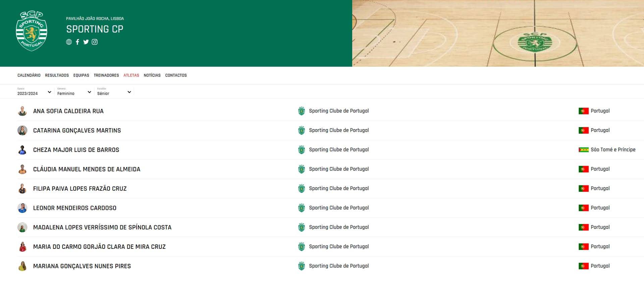Click Portugal flag in Filipa row

(x=584, y=188)
